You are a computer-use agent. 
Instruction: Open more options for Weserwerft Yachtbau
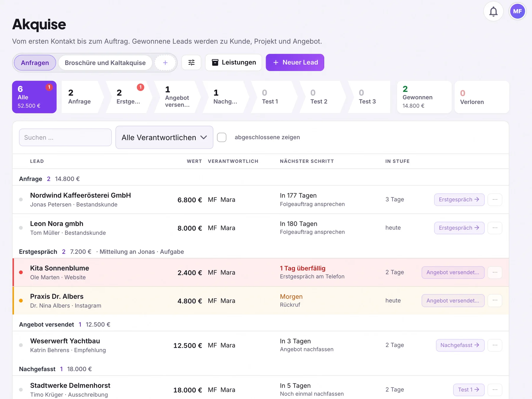pyautogui.click(x=495, y=345)
